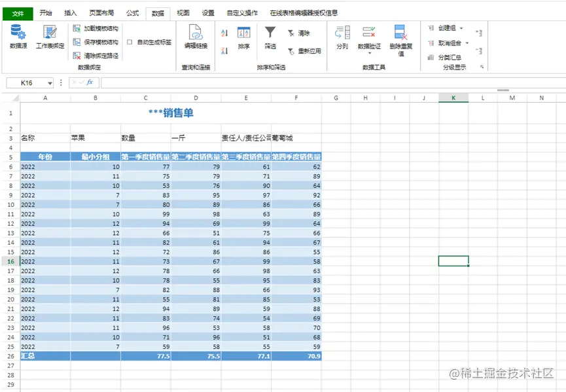Click the ***销售单 title cell

click(171, 113)
